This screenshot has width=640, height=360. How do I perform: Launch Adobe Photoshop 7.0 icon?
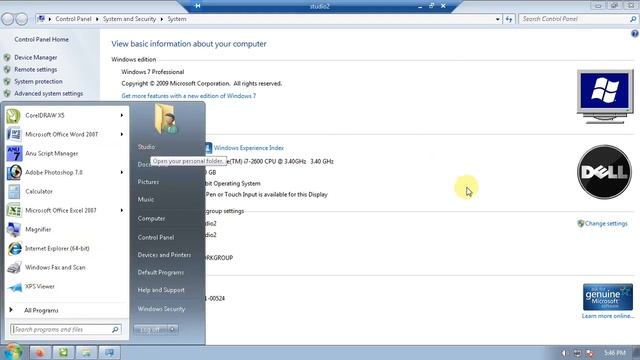[x=14, y=172]
